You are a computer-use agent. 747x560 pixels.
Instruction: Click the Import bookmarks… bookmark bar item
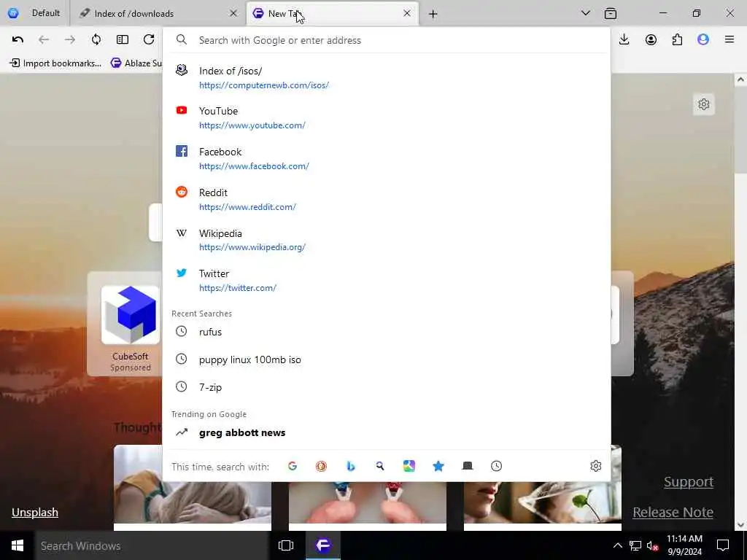[x=55, y=63]
